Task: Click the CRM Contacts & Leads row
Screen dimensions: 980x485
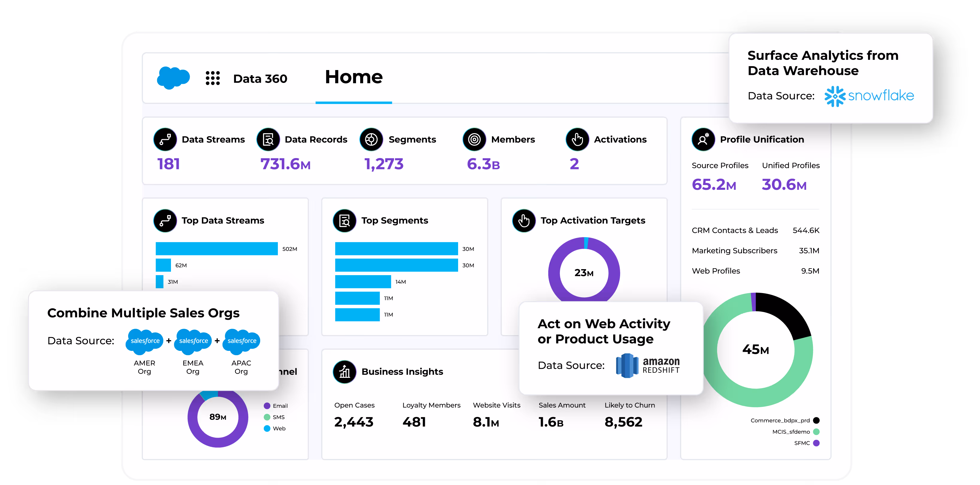Action: (755, 231)
